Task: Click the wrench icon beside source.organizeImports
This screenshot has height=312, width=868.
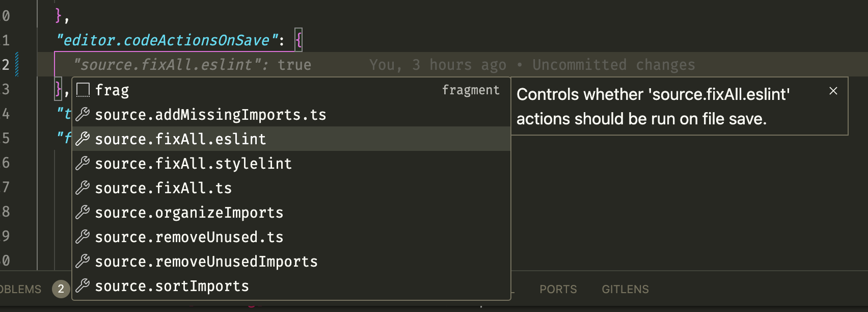Action: [83, 213]
